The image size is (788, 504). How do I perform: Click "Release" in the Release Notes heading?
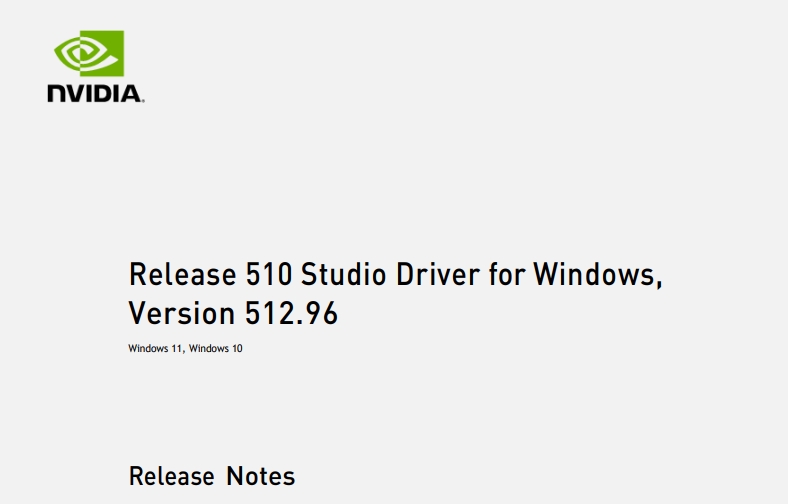pyautogui.click(x=172, y=476)
